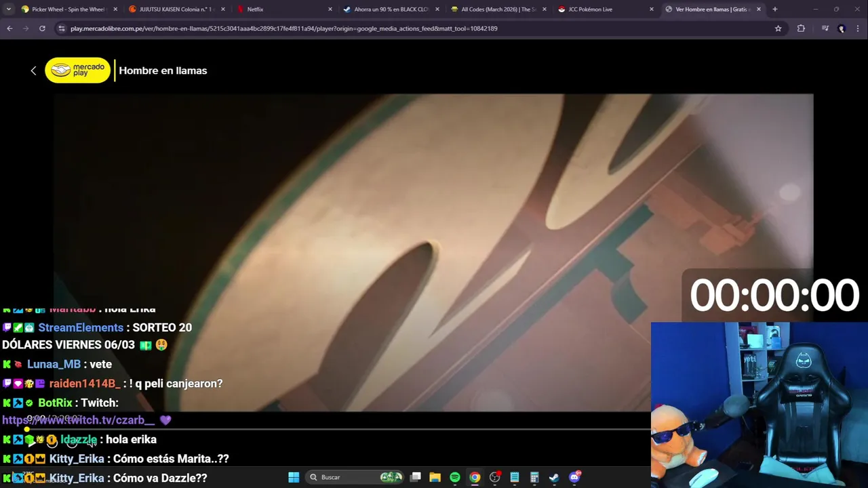Click raiden1414B_ username in chat

click(x=85, y=384)
